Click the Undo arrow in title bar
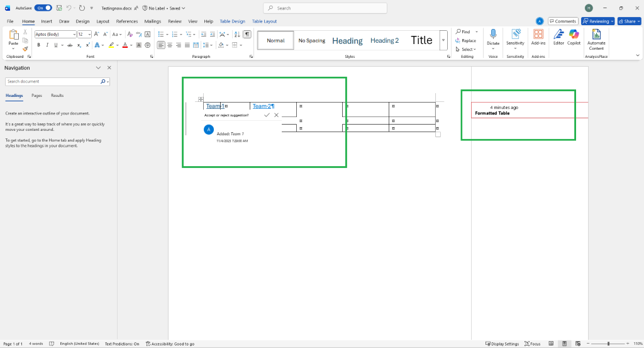The image size is (644, 348). [x=69, y=8]
